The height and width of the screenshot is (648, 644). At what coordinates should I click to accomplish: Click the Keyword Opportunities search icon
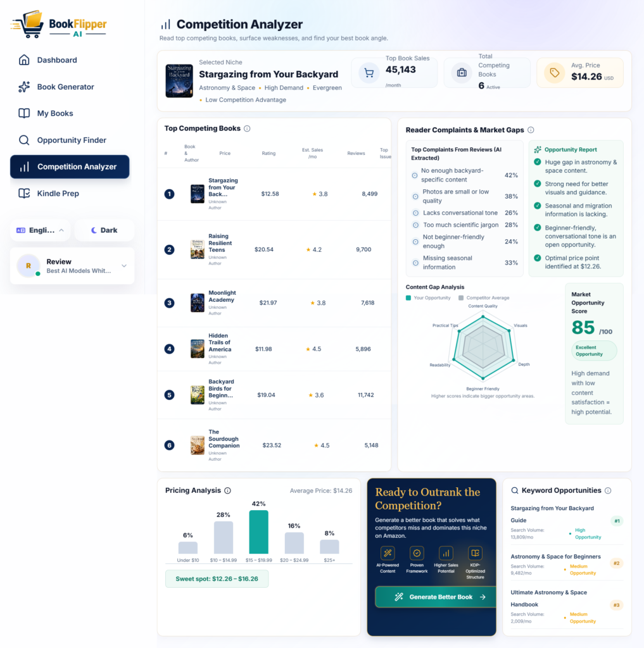pos(515,490)
